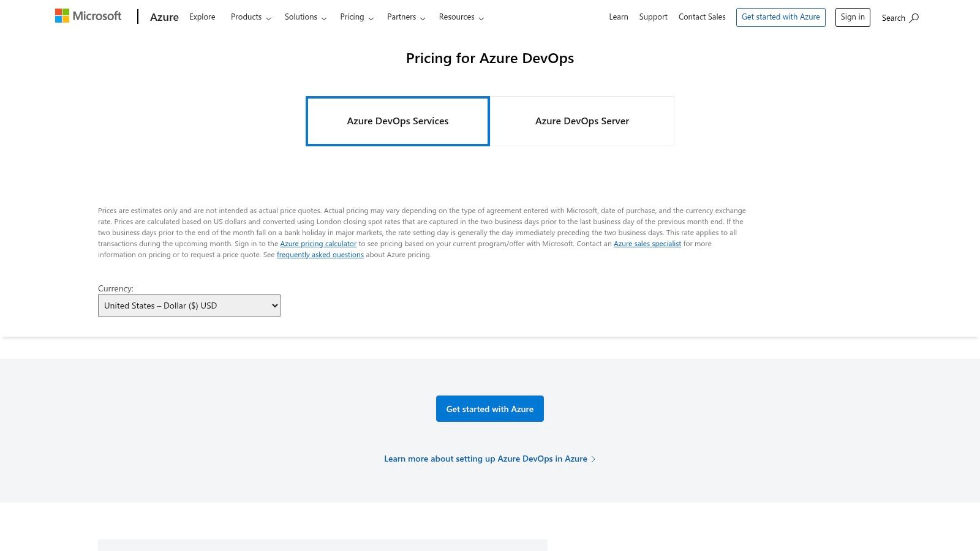
Task: Click Get started with Azure in the header
Action: tap(780, 17)
